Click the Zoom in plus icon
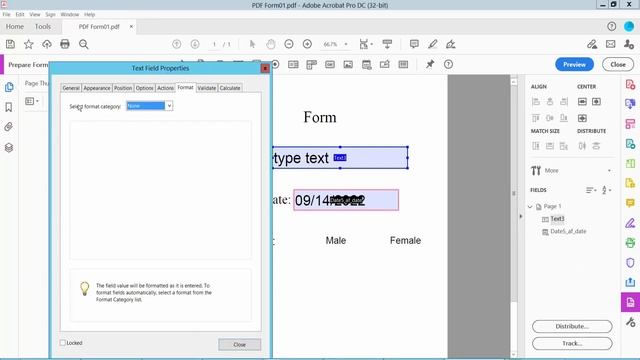Image resolution: width=640 pixels, height=360 pixels. click(x=307, y=44)
